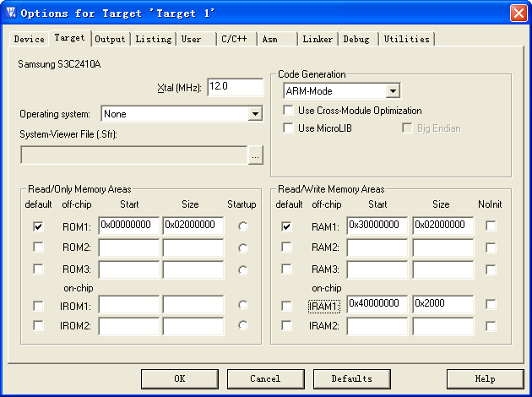Click ROM2 Start field

(x=129, y=247)
